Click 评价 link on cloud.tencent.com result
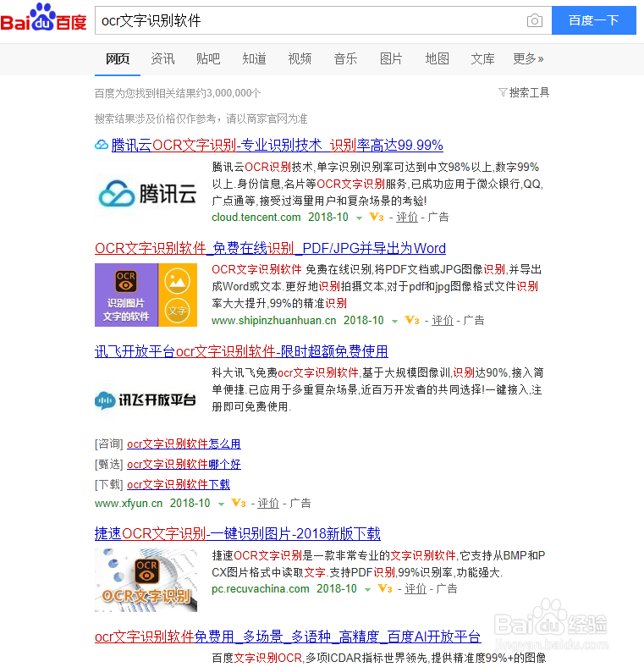Screen dimensions: 644x667 407,218
